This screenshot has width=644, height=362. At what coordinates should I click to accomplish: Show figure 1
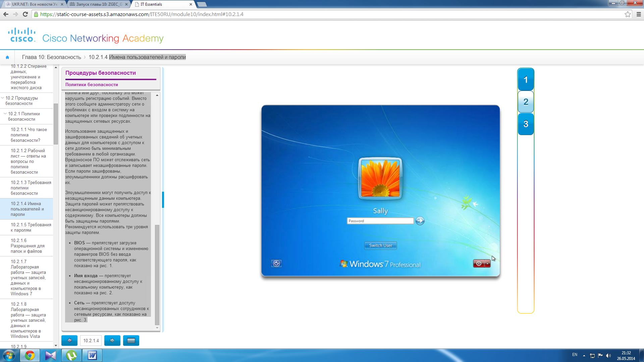(x=526, y=80)
